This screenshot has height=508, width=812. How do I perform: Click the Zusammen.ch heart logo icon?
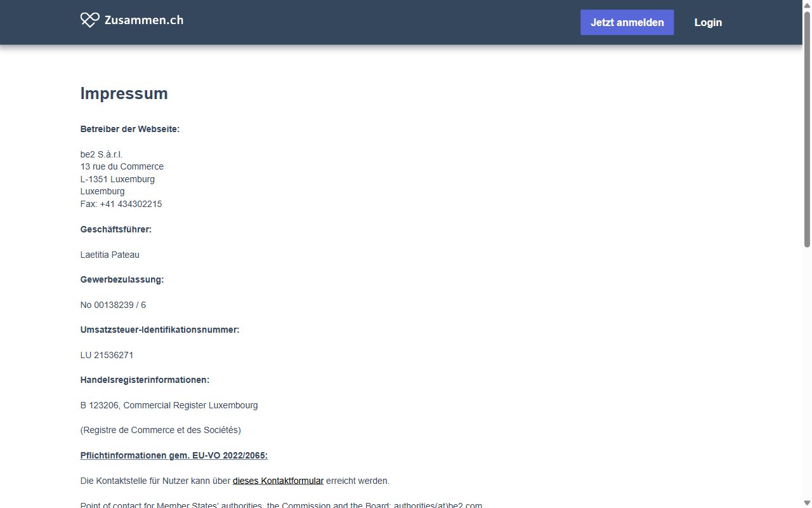(x=90, y=20)
